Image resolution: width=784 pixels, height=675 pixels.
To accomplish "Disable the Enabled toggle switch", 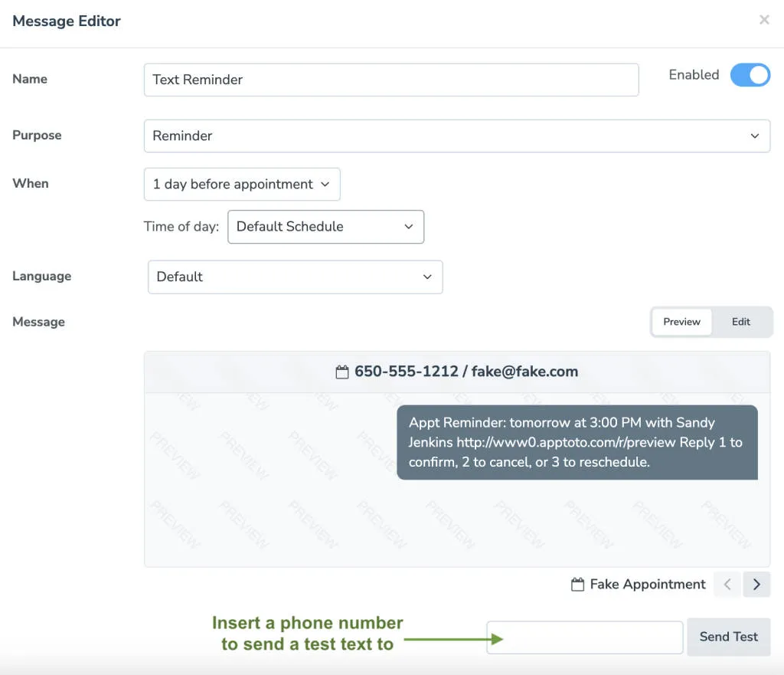I will pos(750,75).
